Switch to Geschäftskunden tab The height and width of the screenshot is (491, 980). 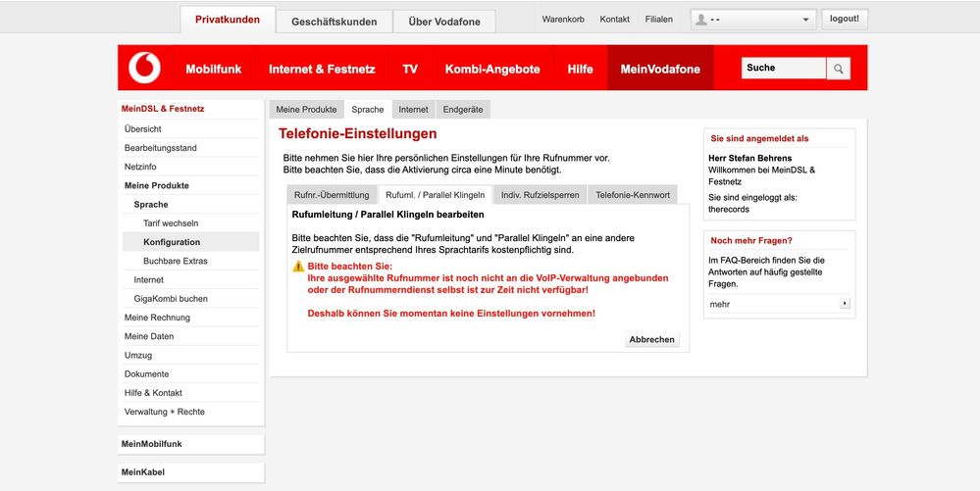tap(335, 22)
